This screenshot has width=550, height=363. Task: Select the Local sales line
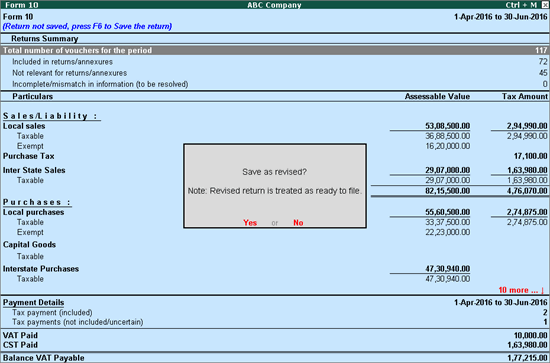click(275, 126)
